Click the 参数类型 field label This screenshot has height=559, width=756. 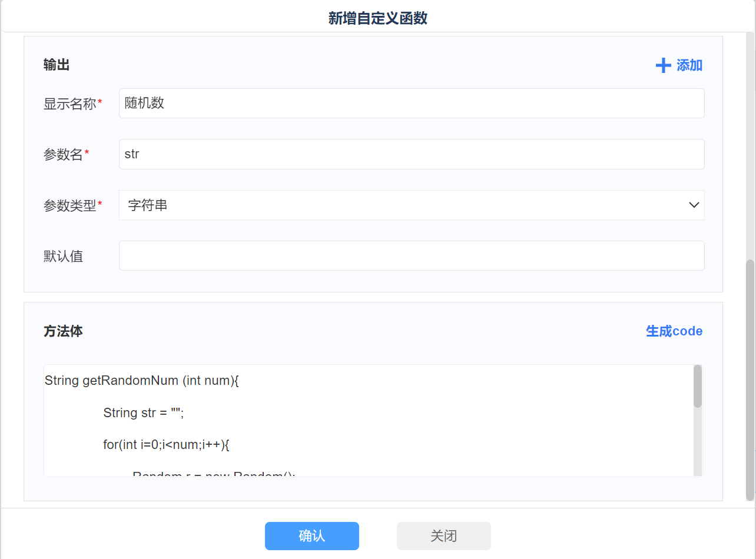coord(69,205)
